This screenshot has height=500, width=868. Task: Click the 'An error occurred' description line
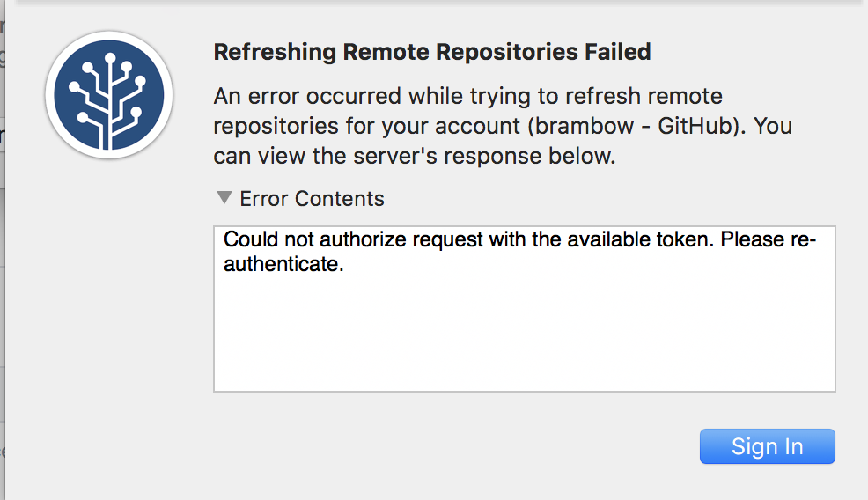click(x=467, y=96)
